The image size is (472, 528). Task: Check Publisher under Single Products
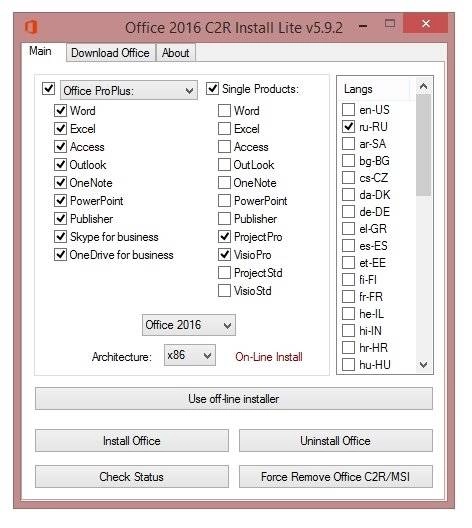tap(224, 219)
